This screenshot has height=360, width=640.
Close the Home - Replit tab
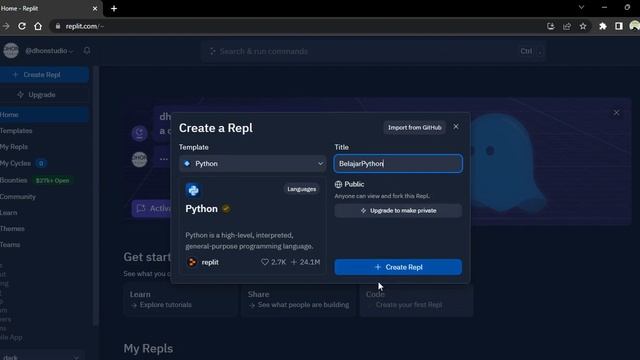point(95,8)
